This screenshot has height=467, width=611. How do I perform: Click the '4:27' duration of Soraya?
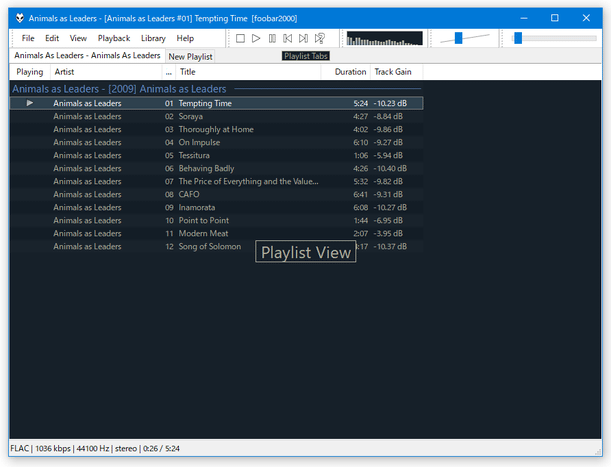tap(360, 116)
